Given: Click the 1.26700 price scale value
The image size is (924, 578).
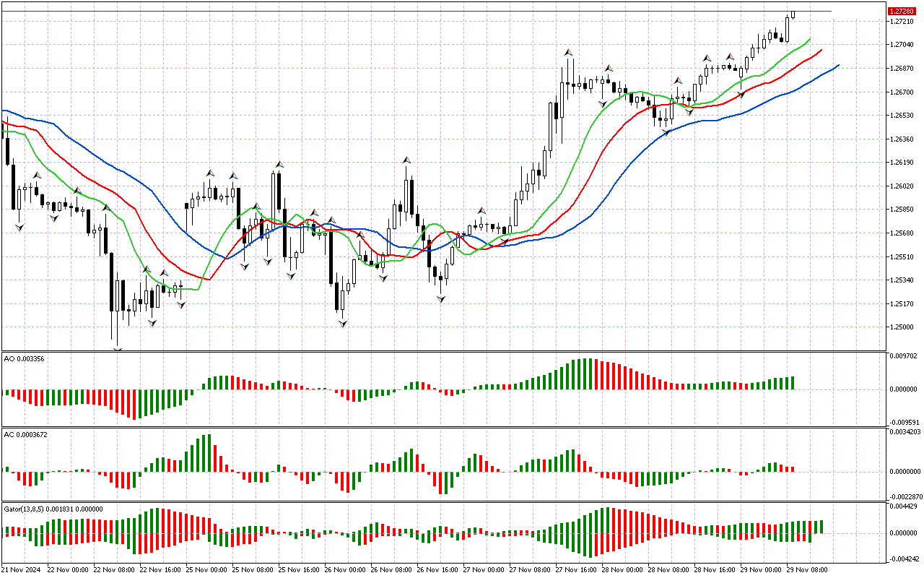Looking at the screenshot, I should pos(901,92).
